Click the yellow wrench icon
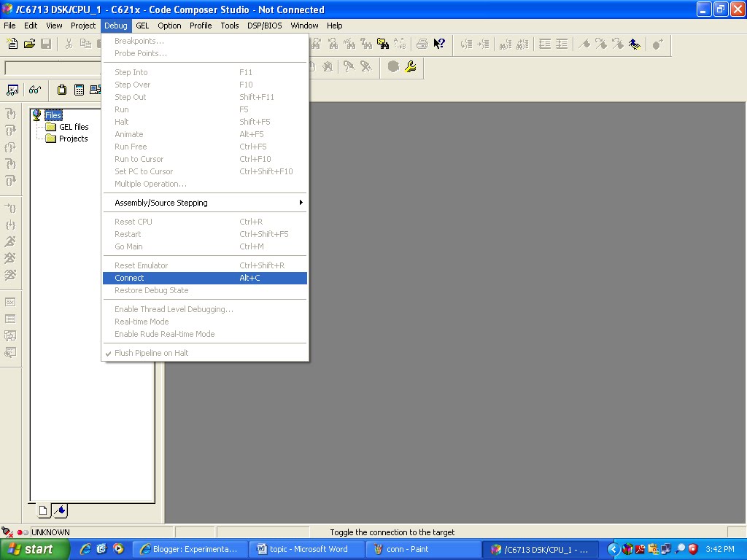 tap(410, 66)
